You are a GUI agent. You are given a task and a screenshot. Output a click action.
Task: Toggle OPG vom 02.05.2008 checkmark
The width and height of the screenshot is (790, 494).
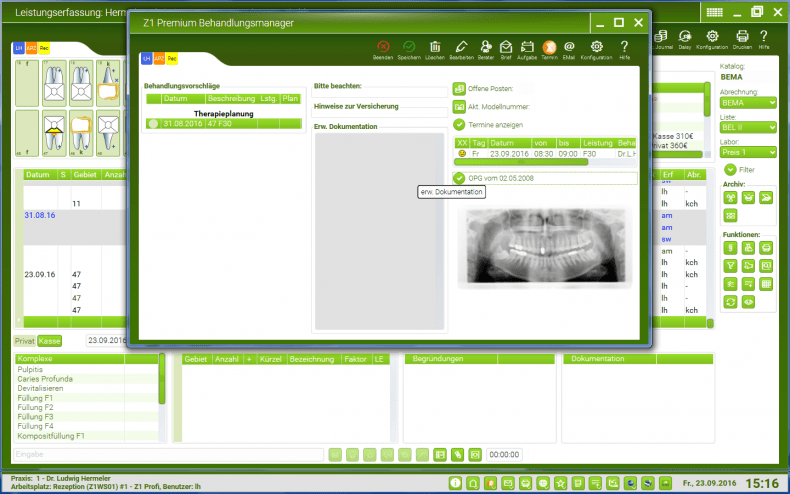pyautogui.click(x=459, y=178)
